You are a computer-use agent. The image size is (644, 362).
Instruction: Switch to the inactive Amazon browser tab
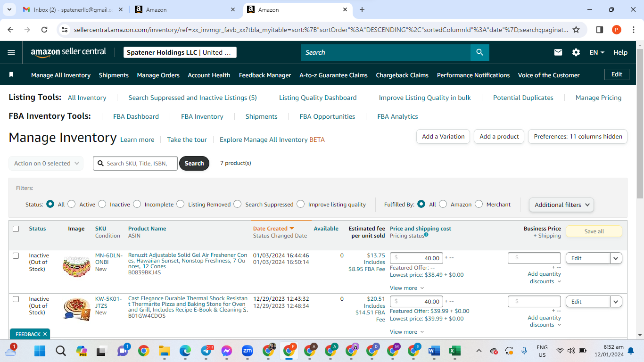pyautogui.click(x=184, y=9)
